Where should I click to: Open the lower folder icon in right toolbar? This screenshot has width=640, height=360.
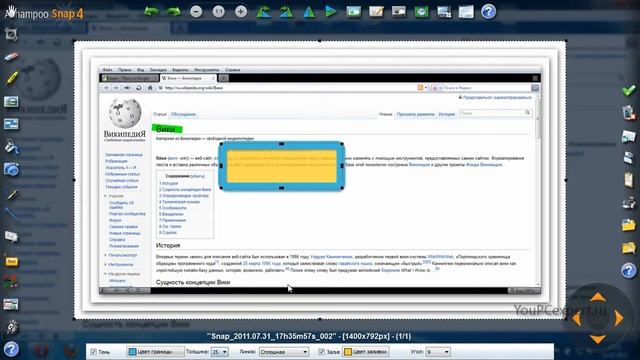629,247
